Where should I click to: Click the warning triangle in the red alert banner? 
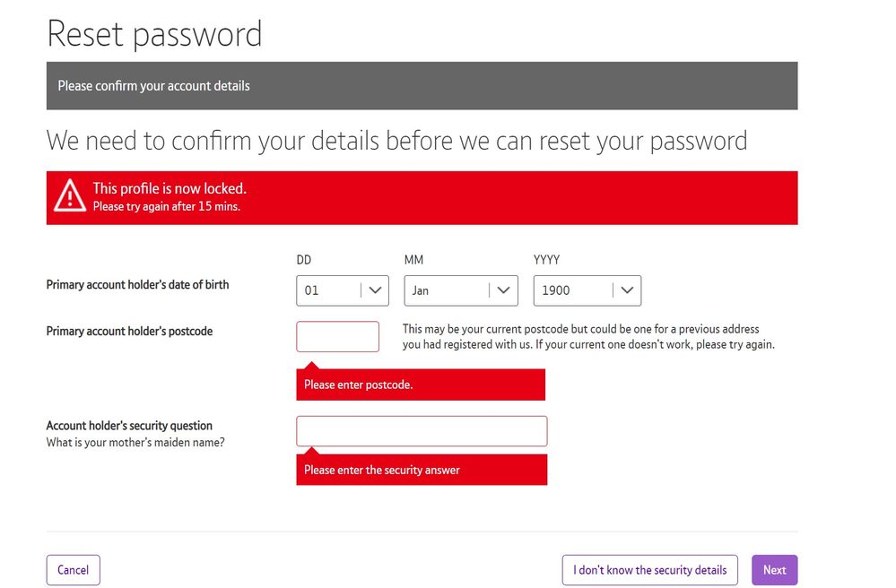click(71, 195)
